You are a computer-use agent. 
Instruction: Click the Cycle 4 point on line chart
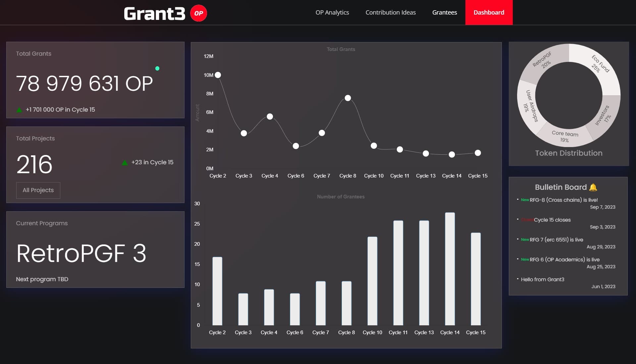[x=270, y=117]
